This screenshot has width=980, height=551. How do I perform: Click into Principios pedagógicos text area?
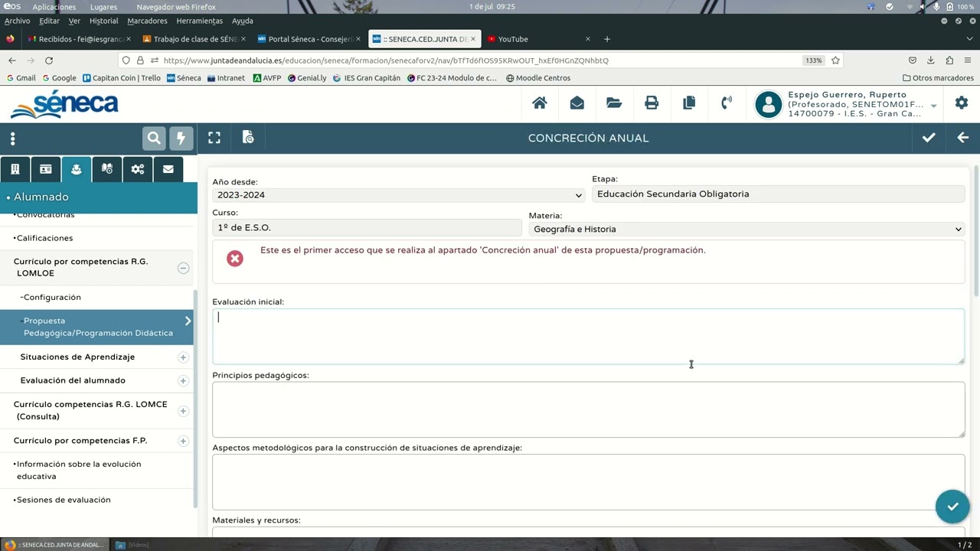point(588,409)
